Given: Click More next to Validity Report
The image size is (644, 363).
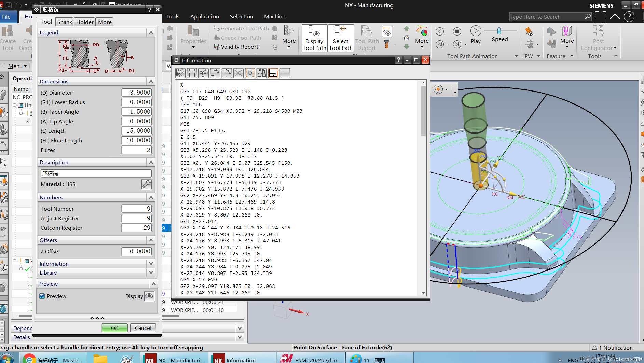Looking at the screenshot, I should (289, 37).
